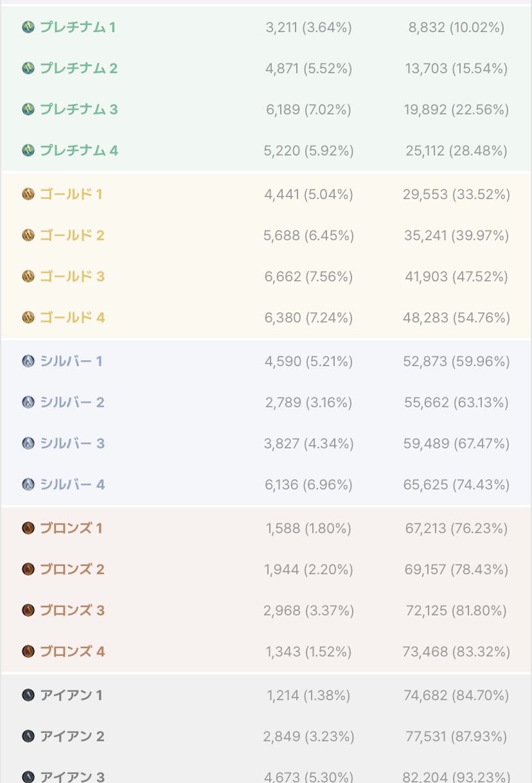Click the 65,625 (74.43%) cumulative value
This screenshot has width=532, height=783.
(456, 484)
